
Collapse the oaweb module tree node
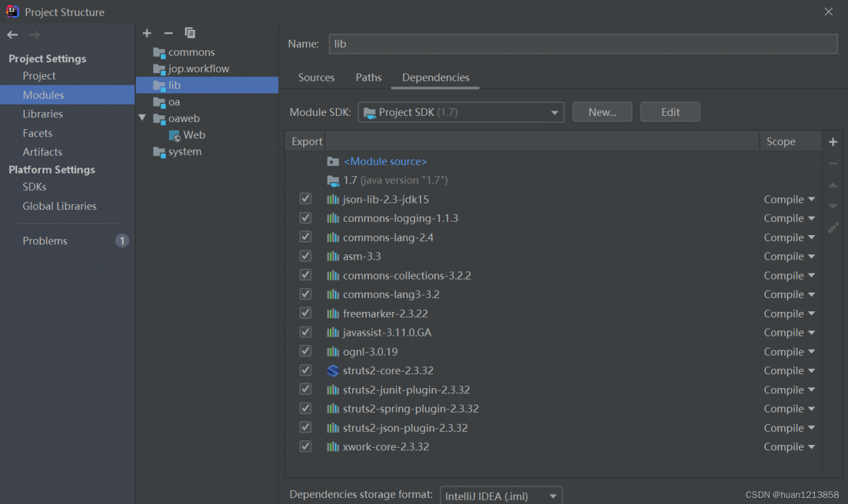[x=142, y=118]
